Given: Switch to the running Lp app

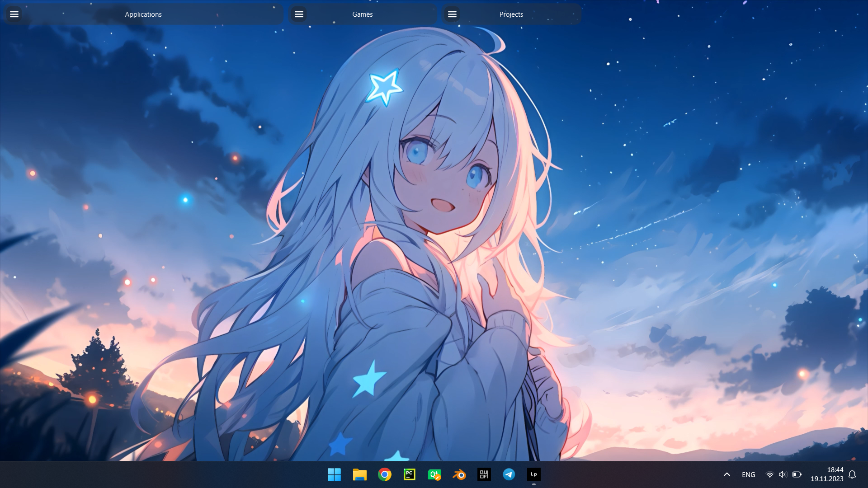Looking at the screenshot, I should coord(534,474).
